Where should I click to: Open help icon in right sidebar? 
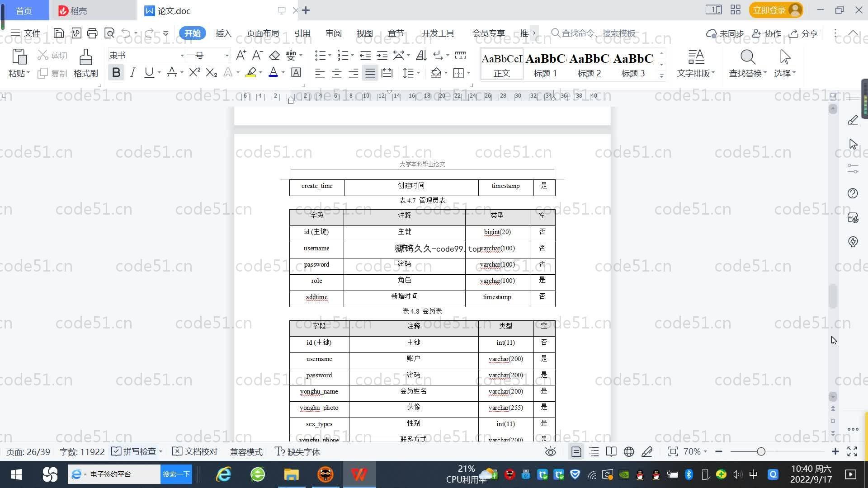click(x=853, y=193)
